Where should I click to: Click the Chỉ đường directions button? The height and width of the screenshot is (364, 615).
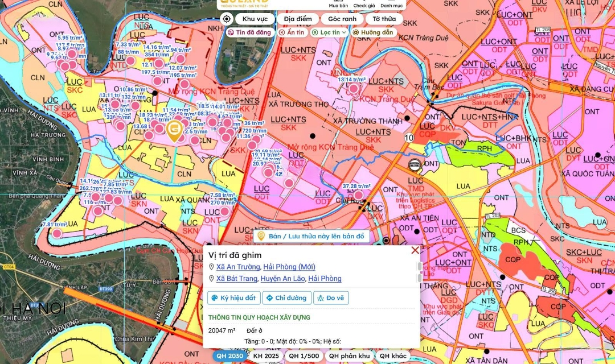tap(287, 298)
